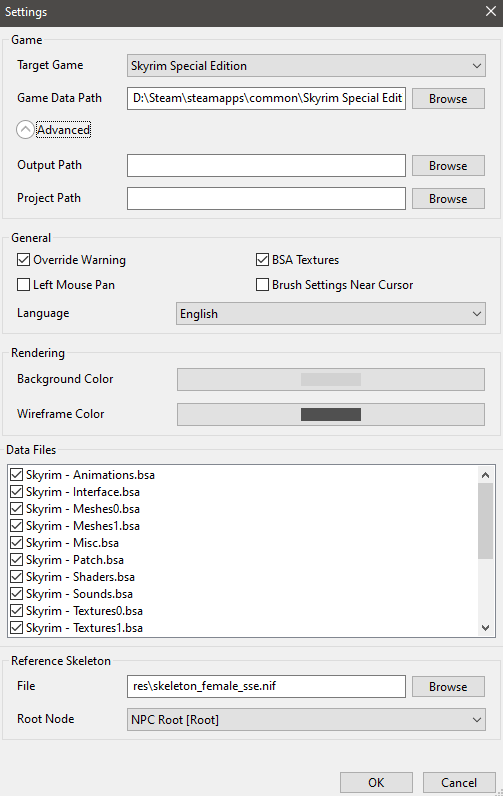The image size is (503, 796).
Task: Pick a new Background Color
Action: tap(331, 380)
